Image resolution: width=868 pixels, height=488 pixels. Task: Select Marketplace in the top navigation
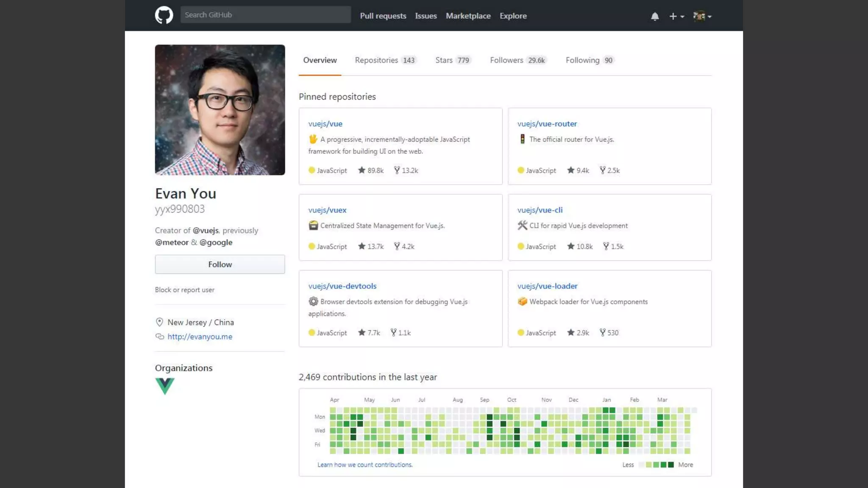(x=468, y=16)
